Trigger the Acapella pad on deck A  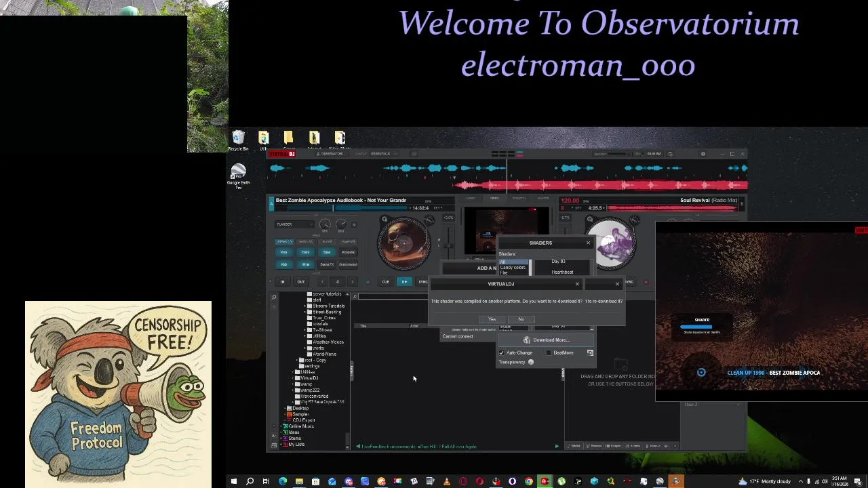348,252
